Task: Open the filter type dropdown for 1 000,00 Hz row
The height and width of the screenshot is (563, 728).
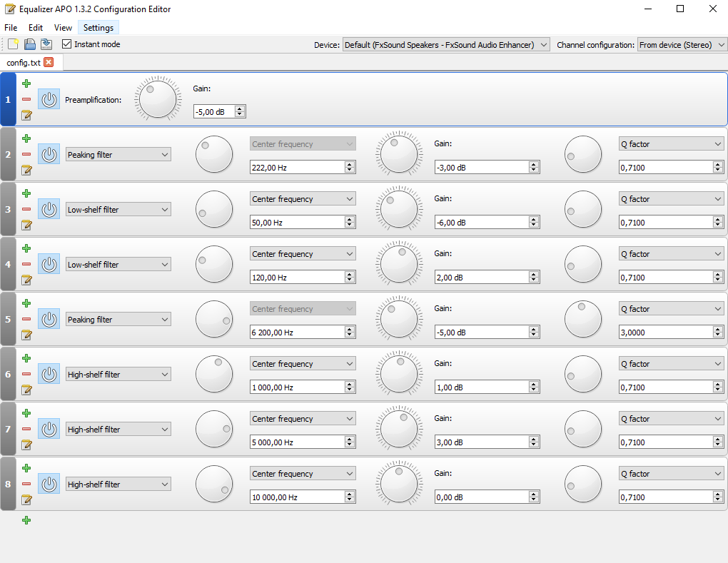Action: (118, 374)
